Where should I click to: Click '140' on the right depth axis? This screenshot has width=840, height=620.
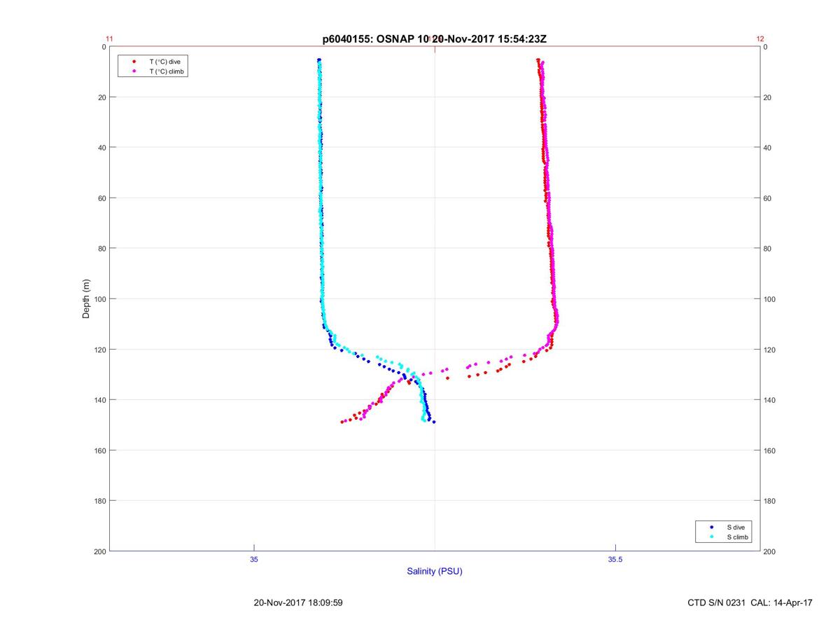pos(770,400)
